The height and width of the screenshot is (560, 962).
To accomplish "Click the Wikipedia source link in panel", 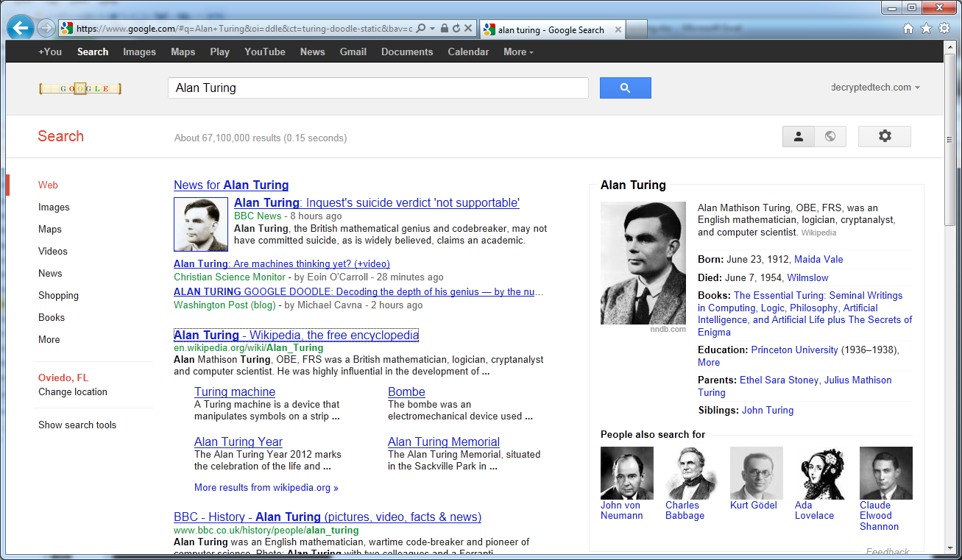I will coord(818,233).
